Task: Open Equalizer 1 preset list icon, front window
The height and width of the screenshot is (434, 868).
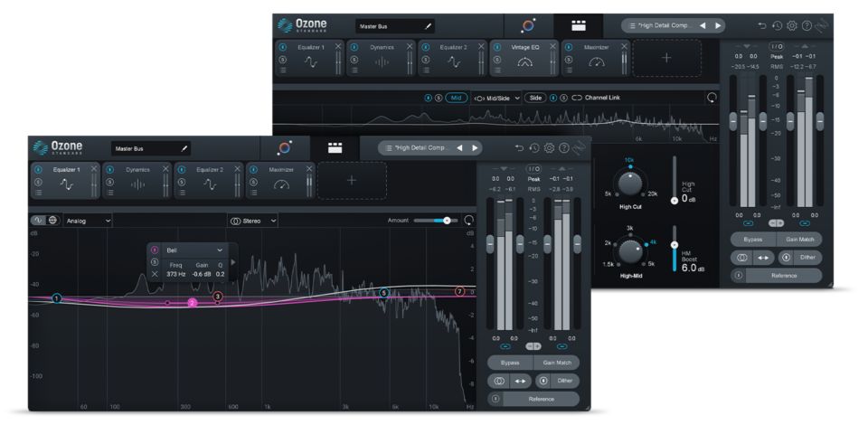Action: [x=38, y=193]
